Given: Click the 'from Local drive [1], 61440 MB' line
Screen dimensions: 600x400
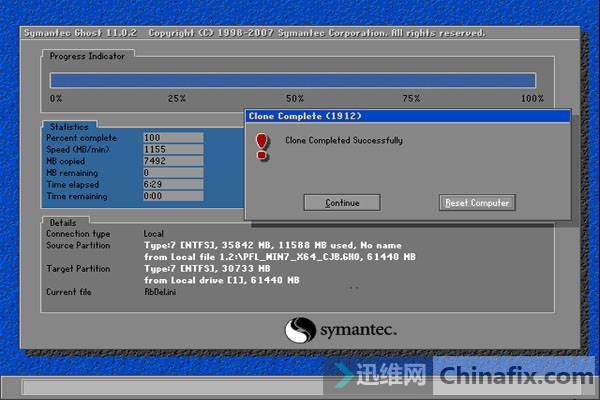Looking at the screenshot, I should click(222, 280).
